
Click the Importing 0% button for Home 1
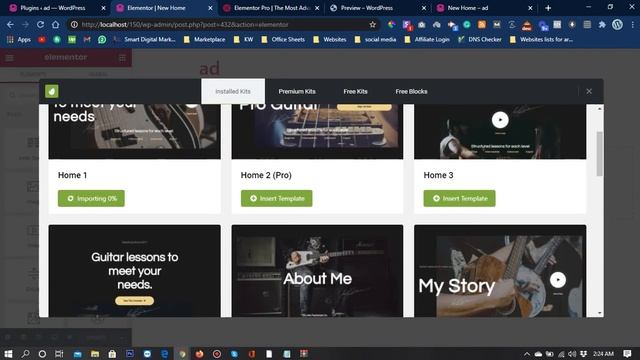click(x=91, y=198)
